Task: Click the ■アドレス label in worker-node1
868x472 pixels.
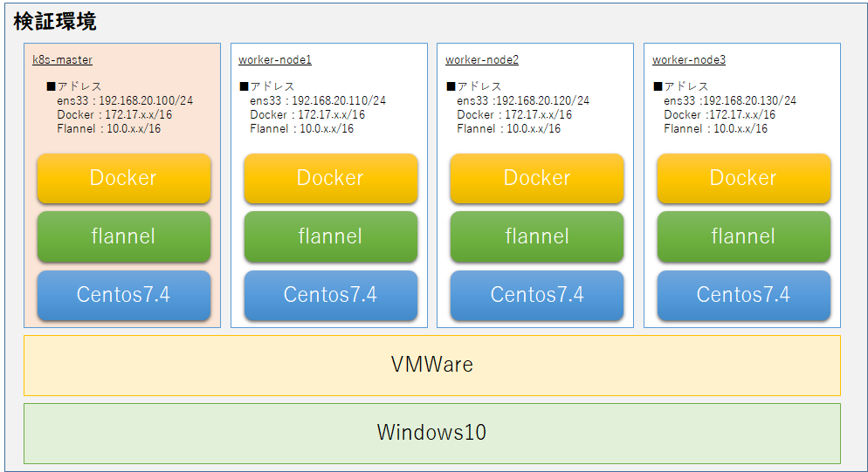Action: (267, 86)
